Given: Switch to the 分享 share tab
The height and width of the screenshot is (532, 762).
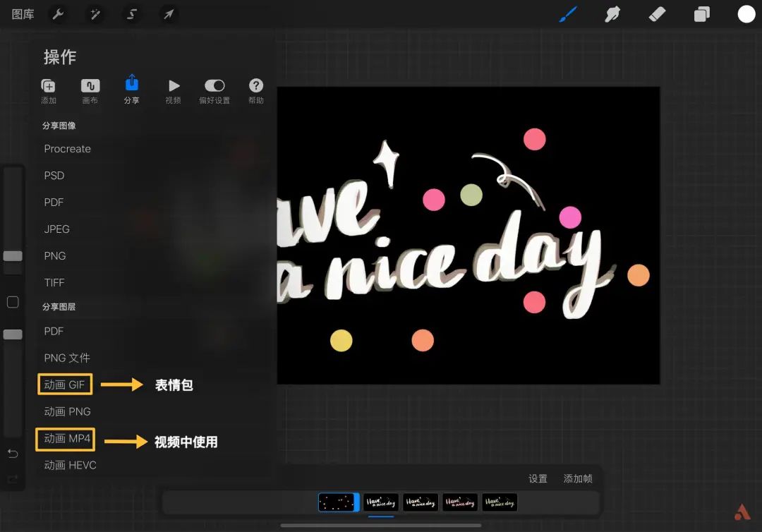Looking at the screenshot, I should click(x=132, y=90).
